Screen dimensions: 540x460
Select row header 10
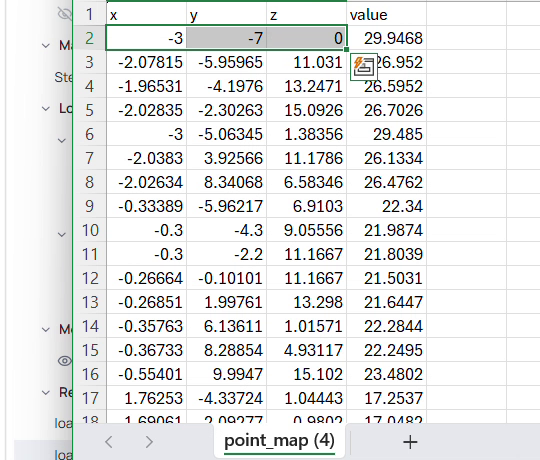point(90,230)
